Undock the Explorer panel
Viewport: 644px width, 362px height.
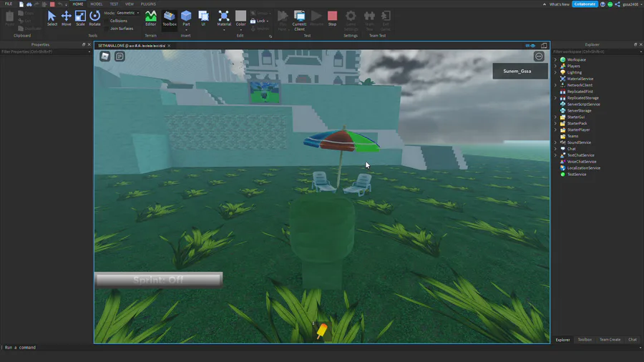635,44
